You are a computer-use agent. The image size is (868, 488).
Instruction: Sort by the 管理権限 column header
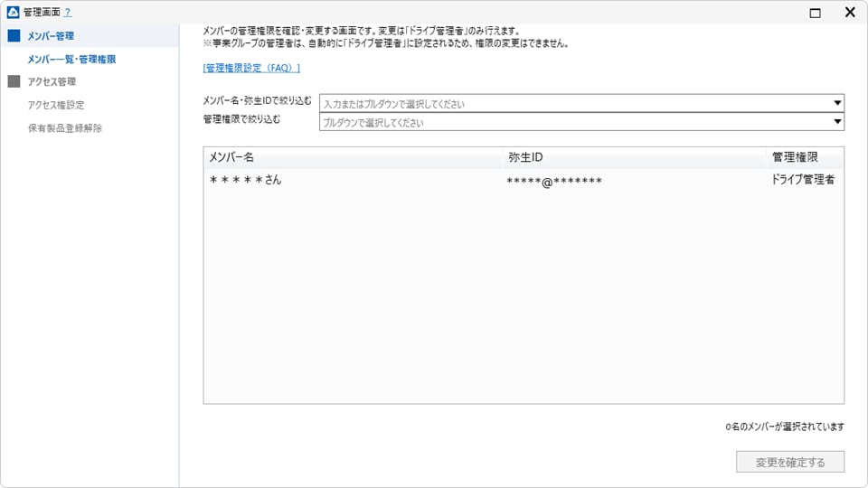point(805,157)
